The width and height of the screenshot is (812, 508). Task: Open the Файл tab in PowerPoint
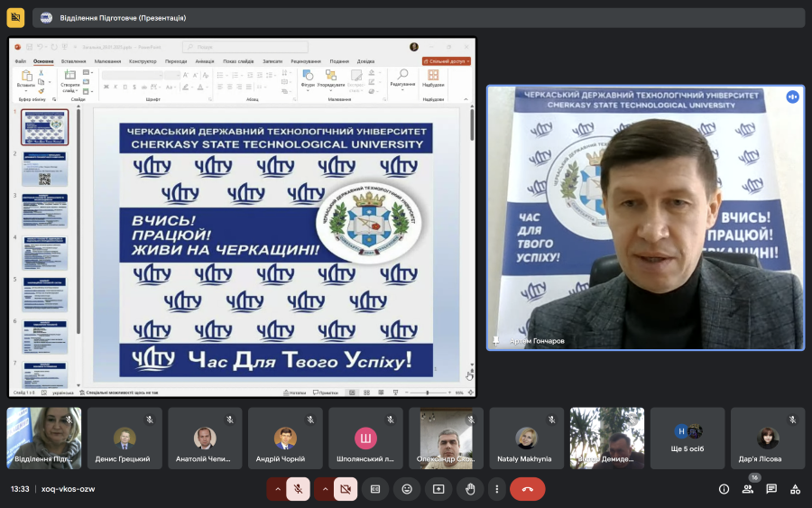pos(20,61)
